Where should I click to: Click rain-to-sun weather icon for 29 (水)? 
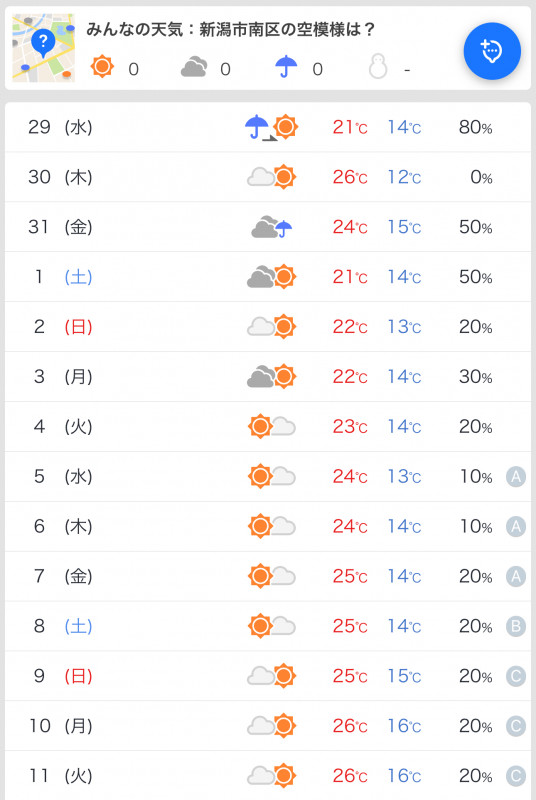point(271,128)
